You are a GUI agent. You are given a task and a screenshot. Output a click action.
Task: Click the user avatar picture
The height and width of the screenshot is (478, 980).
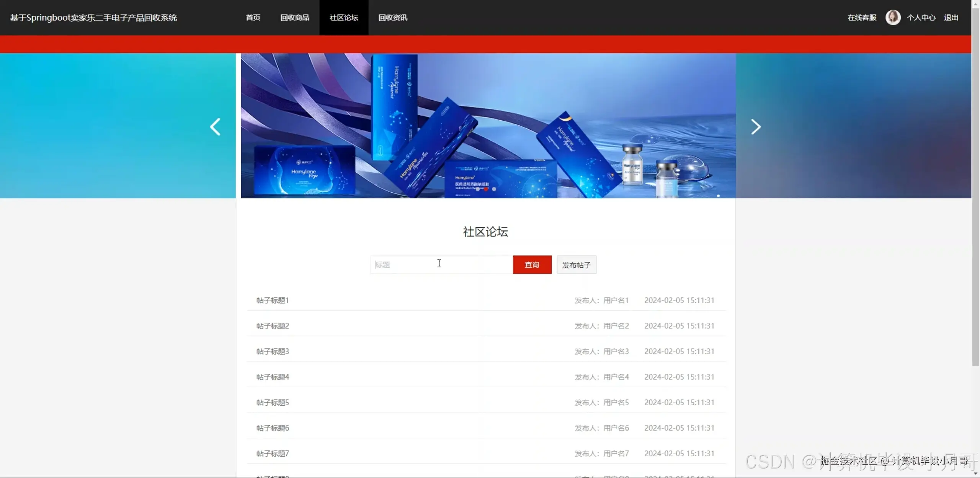[893, 18]
